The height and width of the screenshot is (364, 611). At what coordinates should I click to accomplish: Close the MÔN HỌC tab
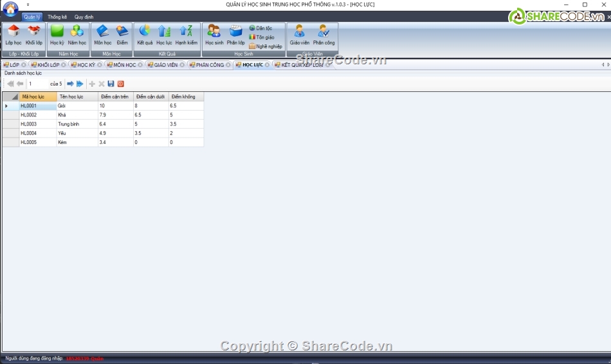[140, 65]
